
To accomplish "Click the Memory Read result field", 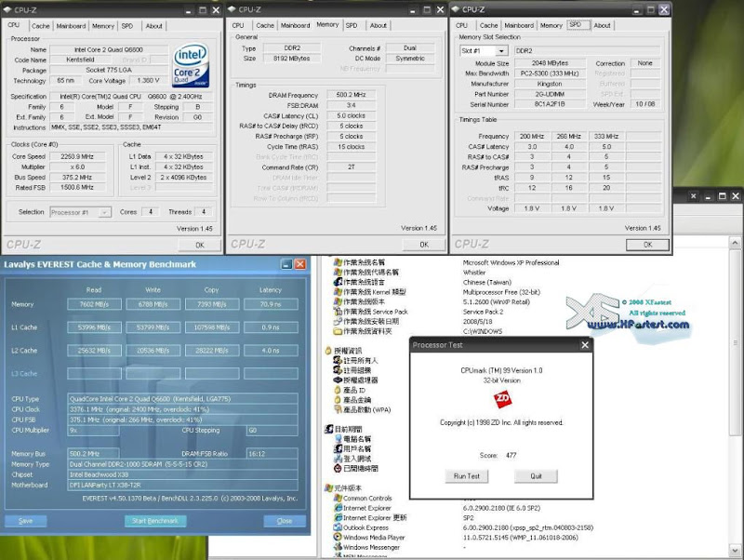I will 93,304.
